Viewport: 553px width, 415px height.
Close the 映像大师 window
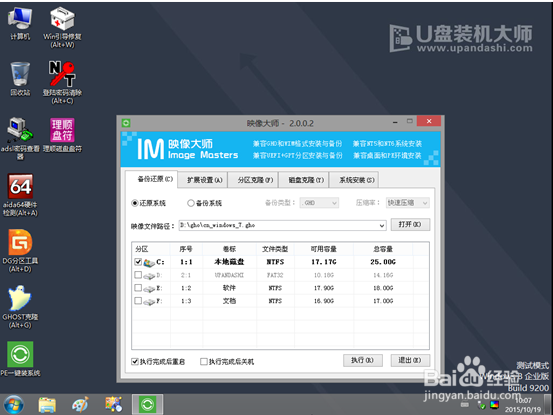point(429,121)
